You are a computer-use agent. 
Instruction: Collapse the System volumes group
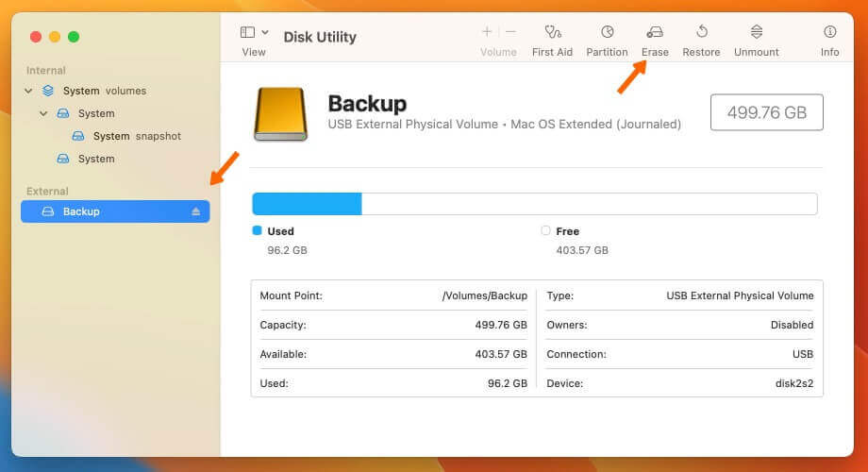tap(28, 91)
